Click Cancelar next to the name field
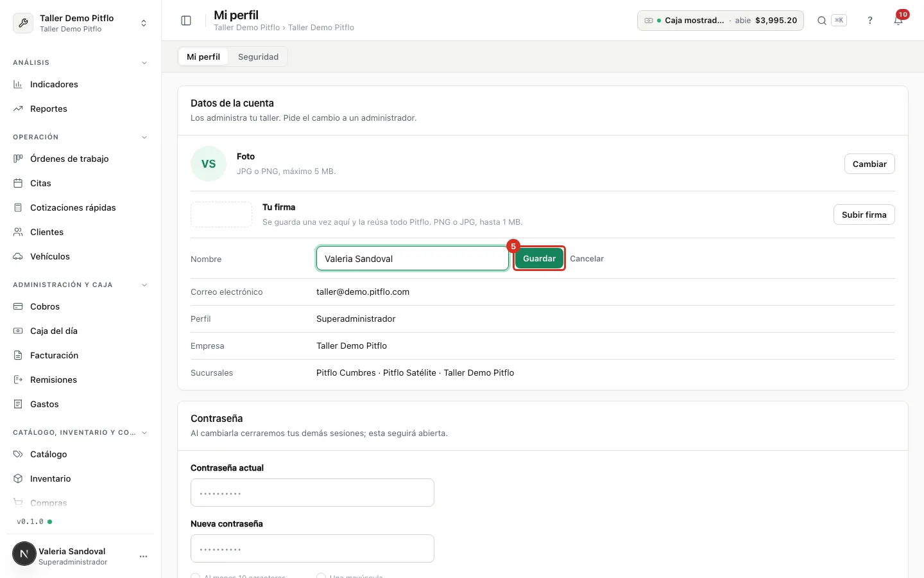 tap(586, 258)
